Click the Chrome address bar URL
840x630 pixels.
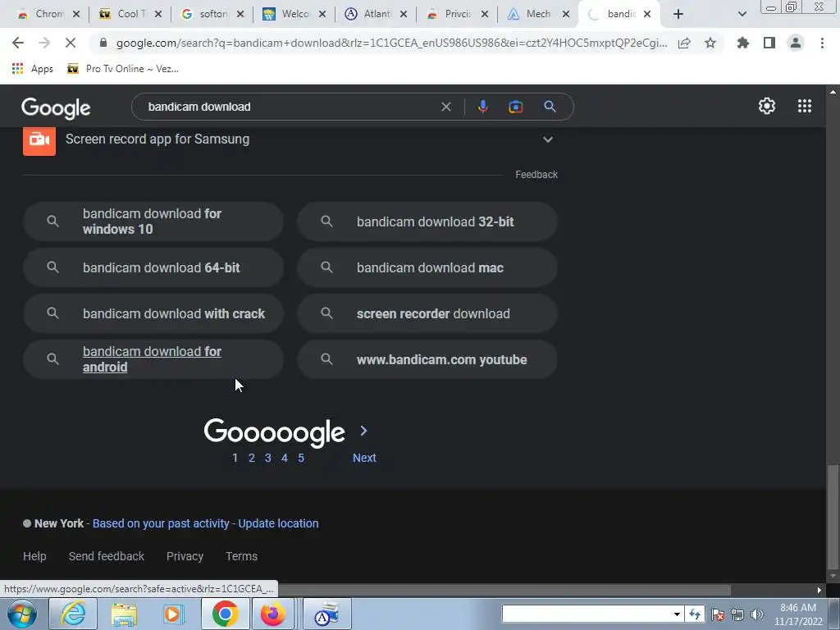click(391, 43)
